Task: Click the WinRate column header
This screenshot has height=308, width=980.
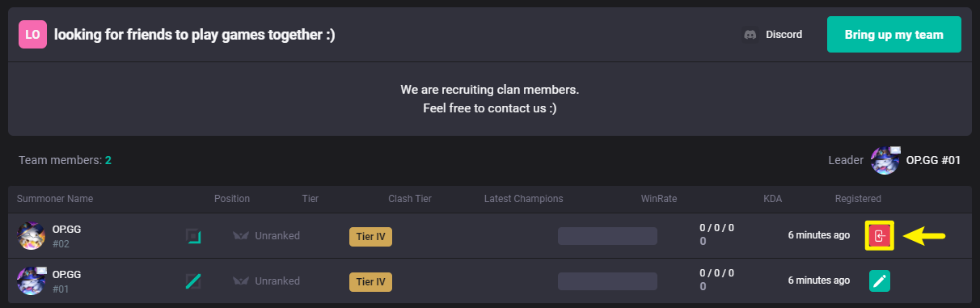Action: (659, 199)
